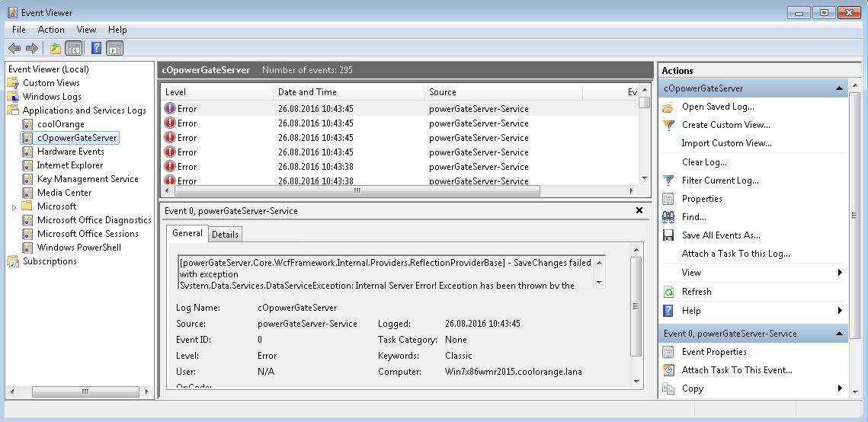The height and width of the screenshot is (422, 868).
Task: Open the Action menu
Action: point(51,30)
